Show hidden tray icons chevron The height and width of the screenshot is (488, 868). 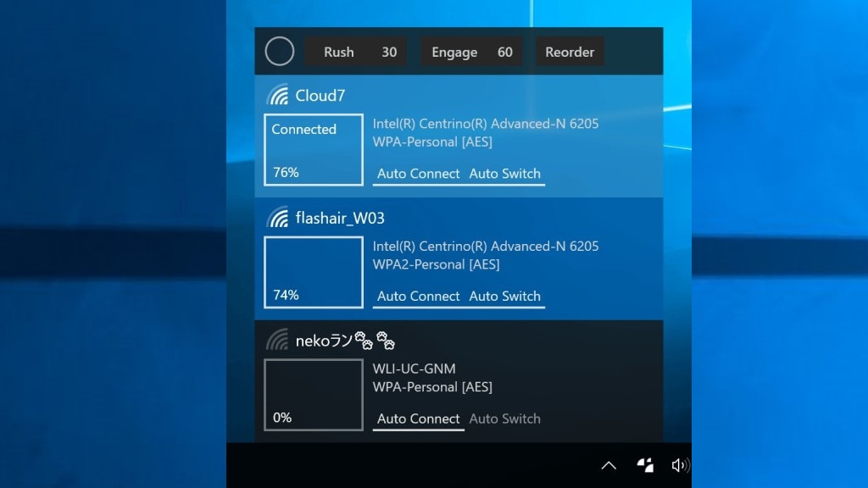[608, 465]
